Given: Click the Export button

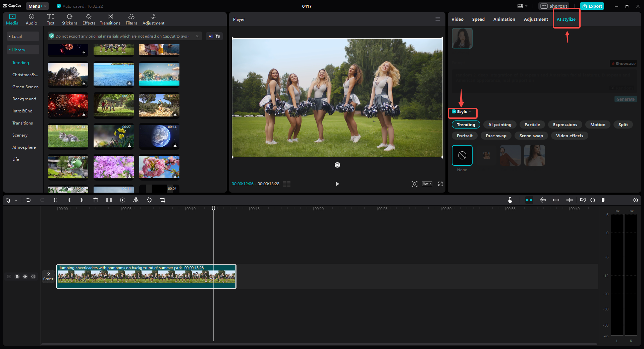Looking at the screenshot, I should coord(592,6).
